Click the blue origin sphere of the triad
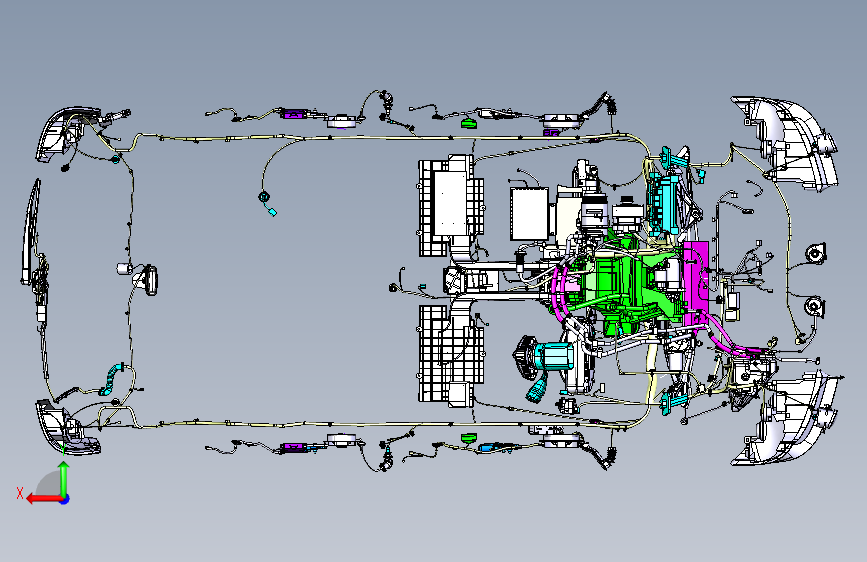Image resolution: width=867 pixels, height=562 pixels. point(65,499)
